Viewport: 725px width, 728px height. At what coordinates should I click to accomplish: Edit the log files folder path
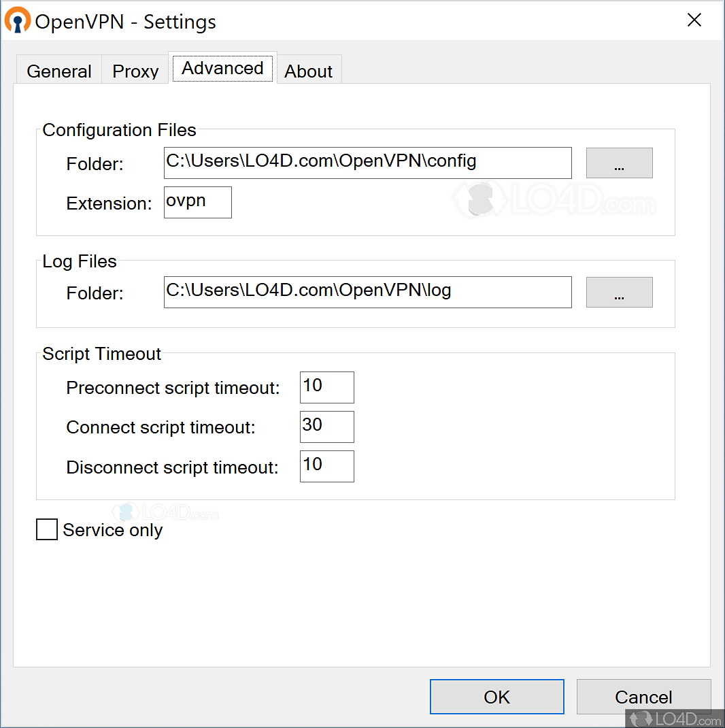(368, 292)
